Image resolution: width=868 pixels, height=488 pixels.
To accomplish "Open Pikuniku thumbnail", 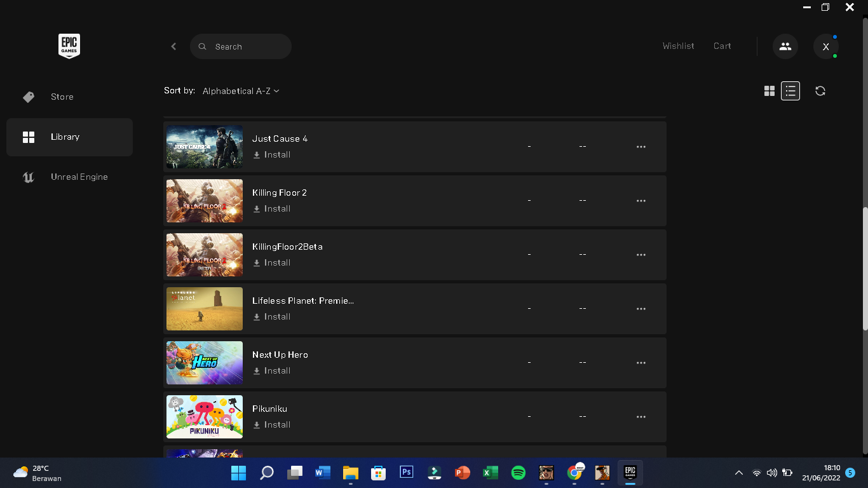I will click(x=205, y=417).
